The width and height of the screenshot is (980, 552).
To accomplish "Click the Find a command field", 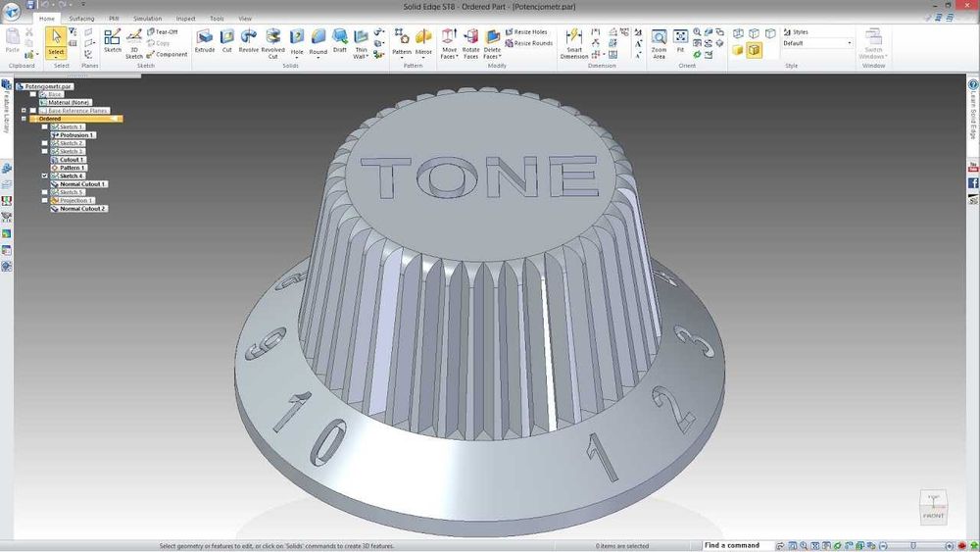I will point(738,545).
